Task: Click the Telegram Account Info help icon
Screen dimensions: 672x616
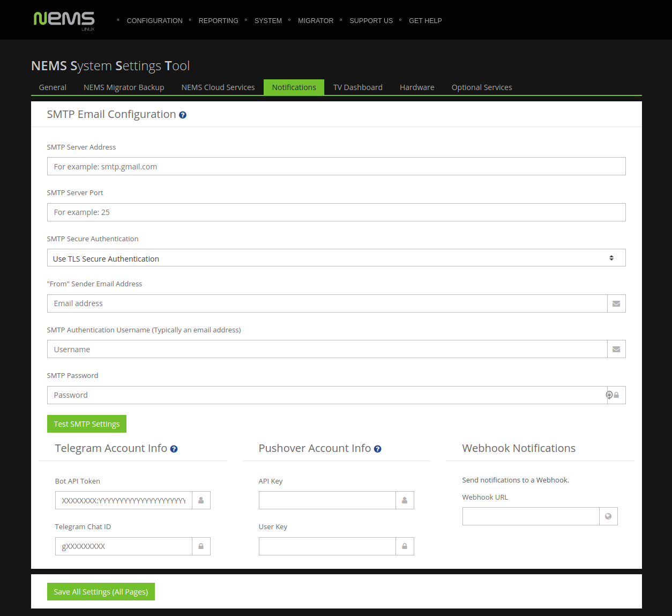Action: [174, 449]
